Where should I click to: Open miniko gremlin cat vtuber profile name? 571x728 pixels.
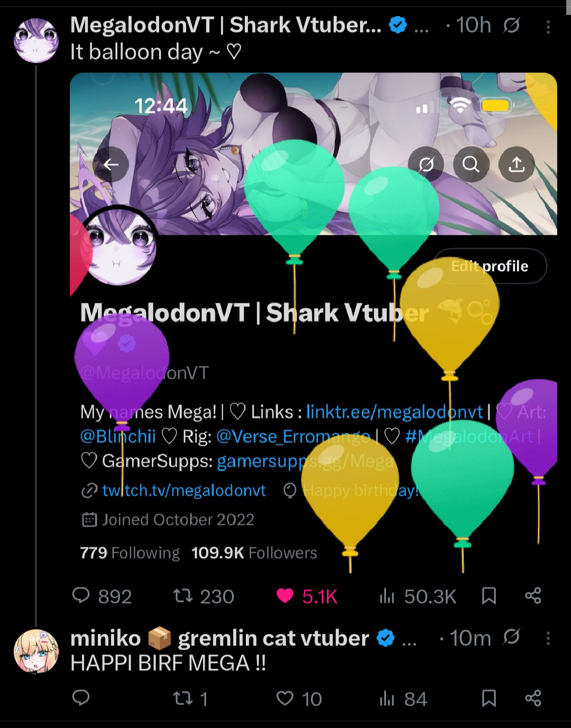(x=220, y=638)
